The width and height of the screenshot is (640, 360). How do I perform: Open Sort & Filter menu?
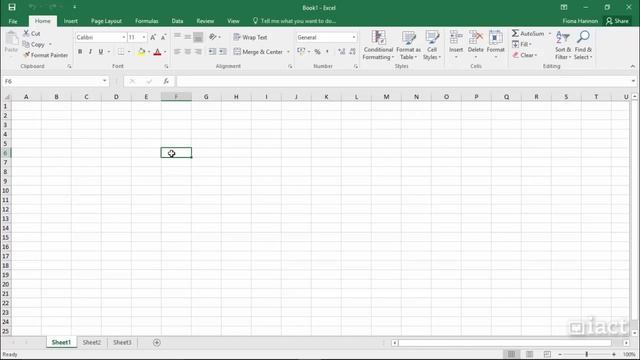click(x=563, y=45)
